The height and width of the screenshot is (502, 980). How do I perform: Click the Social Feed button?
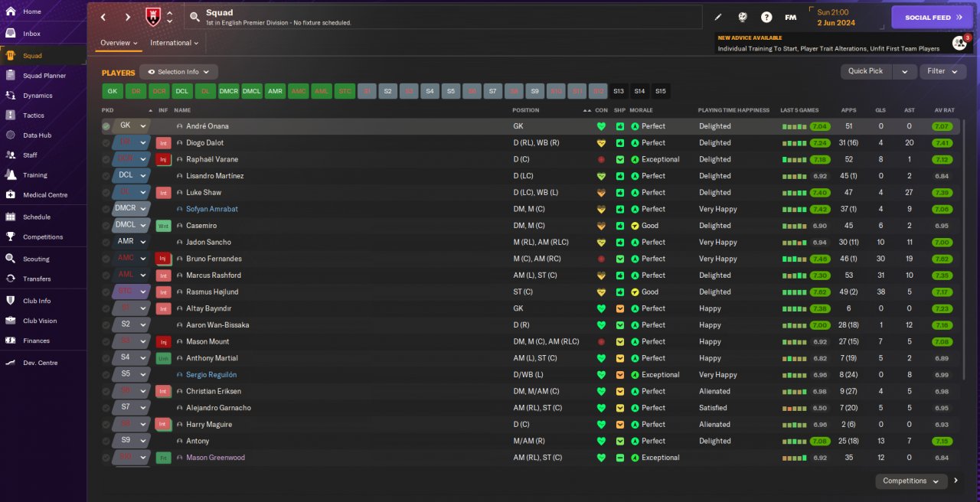point(932,17)
